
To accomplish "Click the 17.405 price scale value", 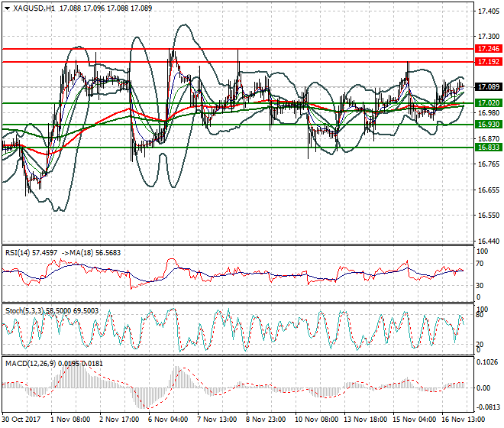I will click(489, 11).
